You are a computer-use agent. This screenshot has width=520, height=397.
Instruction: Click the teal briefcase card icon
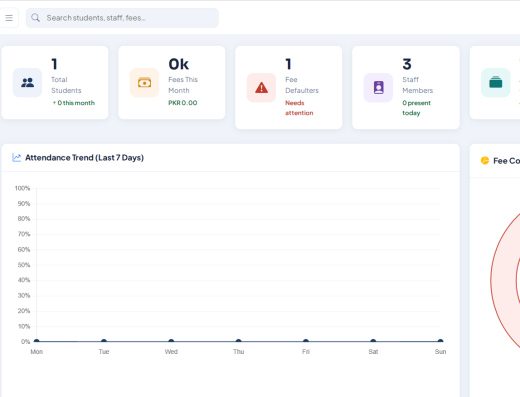(x=496, y=83)
